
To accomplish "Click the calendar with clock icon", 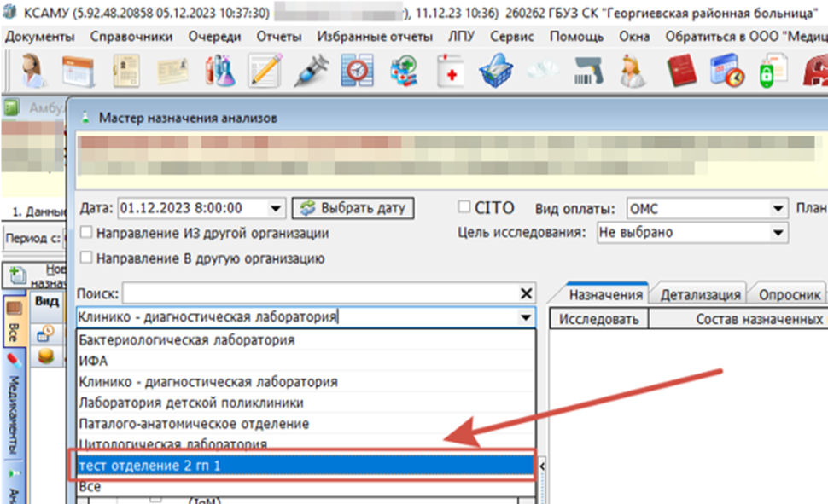I will click(727, 71).
